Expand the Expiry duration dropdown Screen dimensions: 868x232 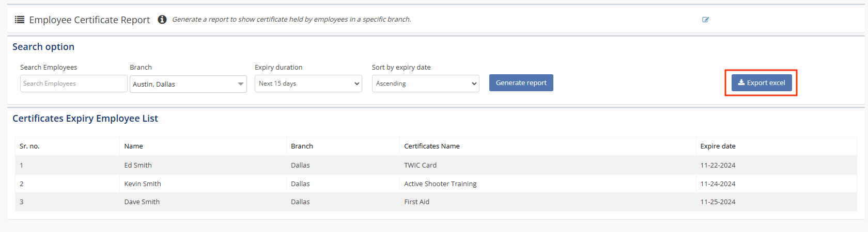[x=308, y=84]
